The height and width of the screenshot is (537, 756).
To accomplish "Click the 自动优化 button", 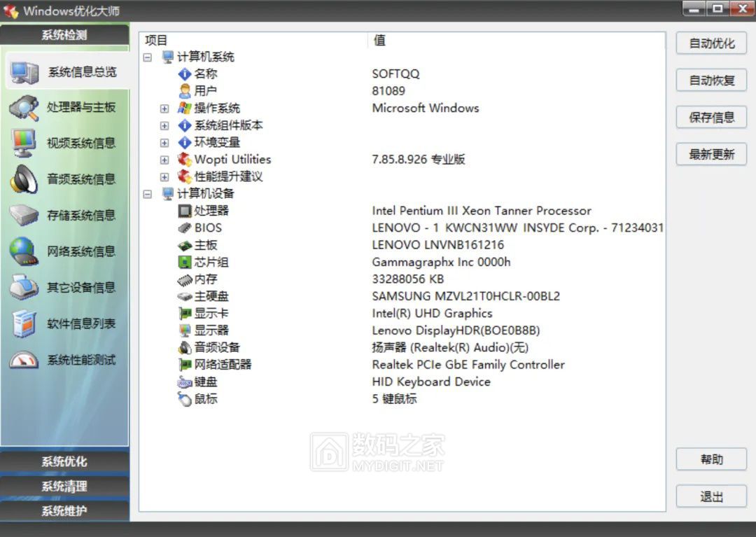I will click(712, 43).
